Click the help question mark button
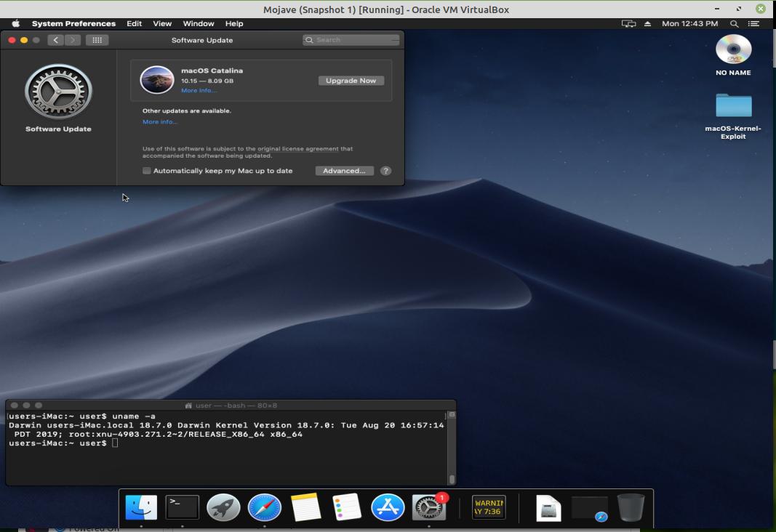 tap(386, 171)
